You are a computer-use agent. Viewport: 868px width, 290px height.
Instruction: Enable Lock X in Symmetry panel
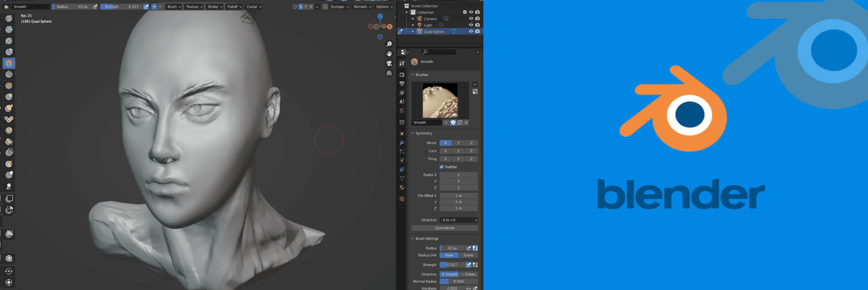[445, 151]
